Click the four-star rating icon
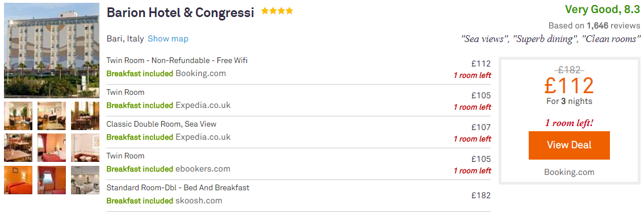This screenshot has height=213, width=644. (277, 11)
